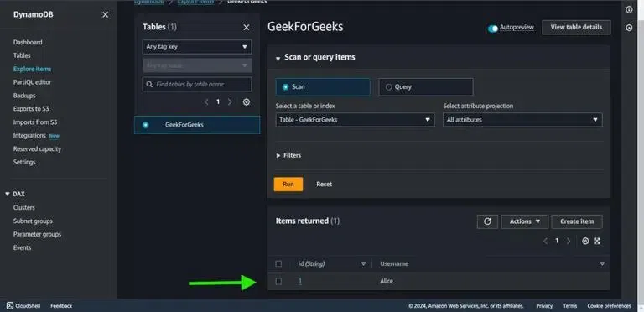Open Subnet groups in the sidebar
Viewport: 644px width, 312px height.
[x=33, y=221]
